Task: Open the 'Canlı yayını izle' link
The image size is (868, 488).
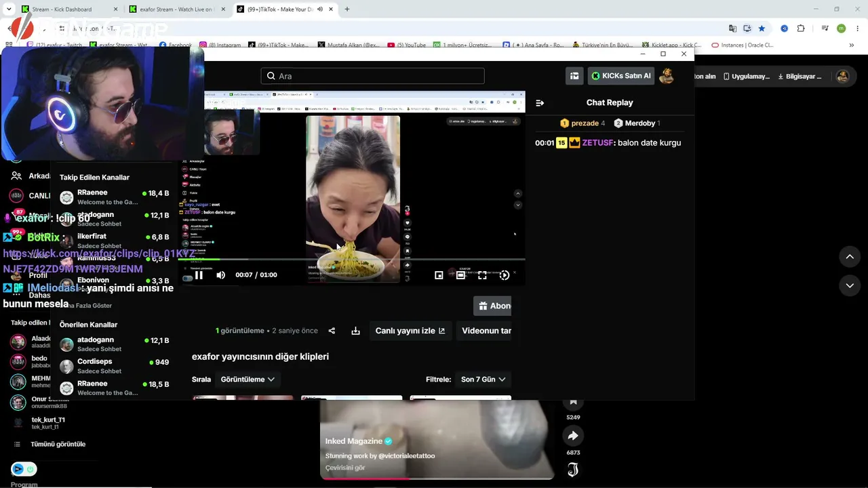Action: pyautogui.click(x=410, y=331)
